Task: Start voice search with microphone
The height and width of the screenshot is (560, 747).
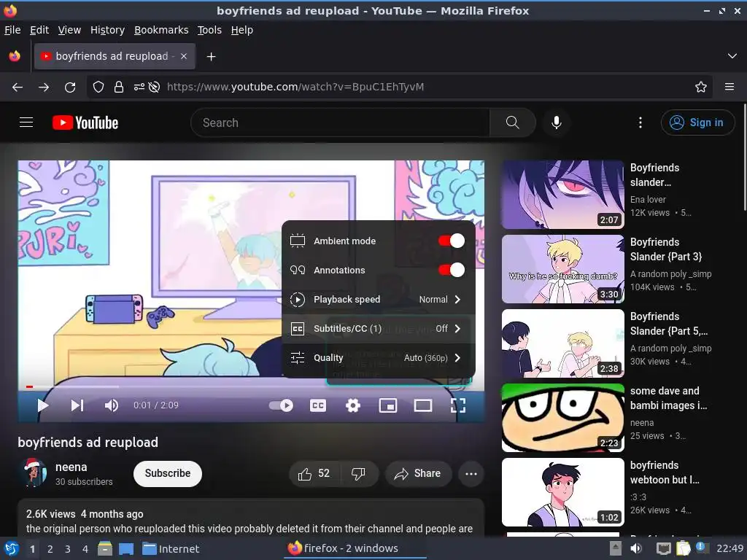Action: click(556, 122)
